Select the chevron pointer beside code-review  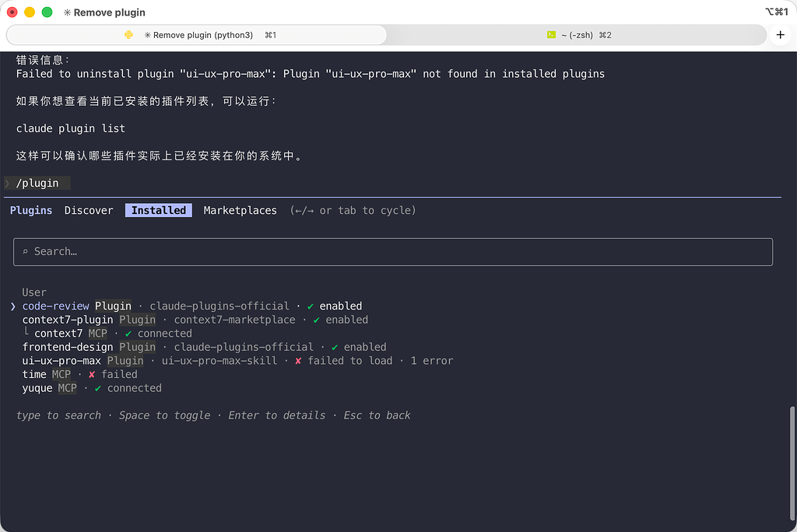[x=13, y=306]
